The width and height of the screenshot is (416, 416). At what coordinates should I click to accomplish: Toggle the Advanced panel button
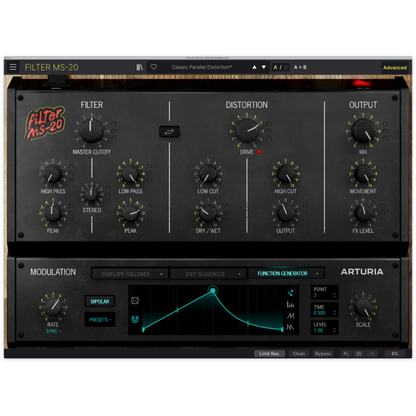[395, 68]
